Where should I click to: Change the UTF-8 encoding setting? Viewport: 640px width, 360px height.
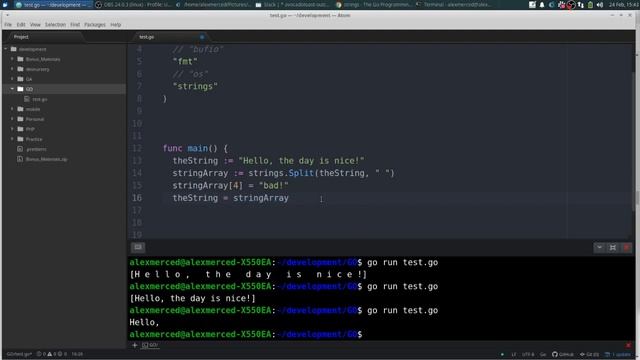pyautogui.click(x=527, y=354)
